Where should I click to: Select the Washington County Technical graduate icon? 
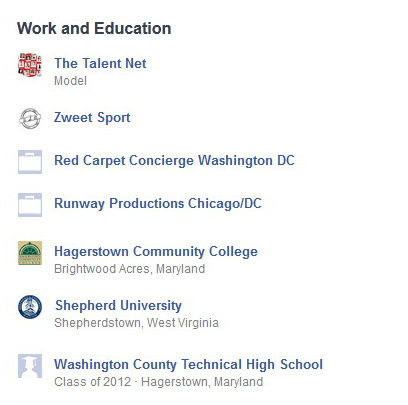[30, 366]
